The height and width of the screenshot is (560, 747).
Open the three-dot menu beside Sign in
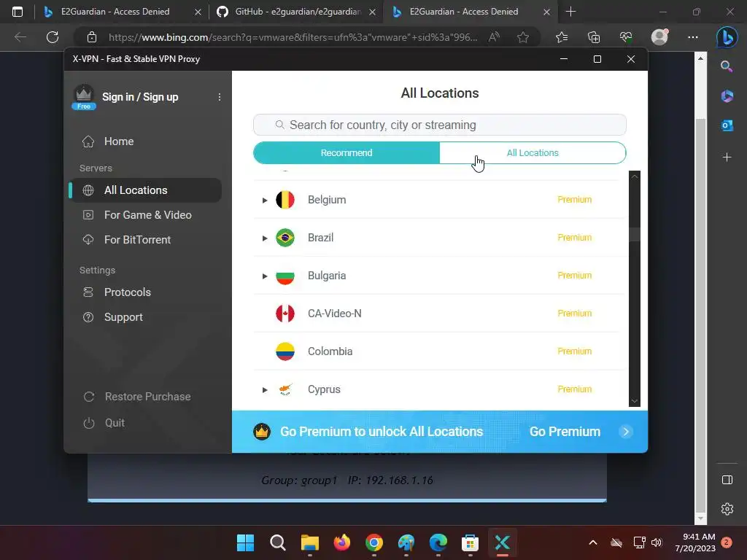point(219,97)
